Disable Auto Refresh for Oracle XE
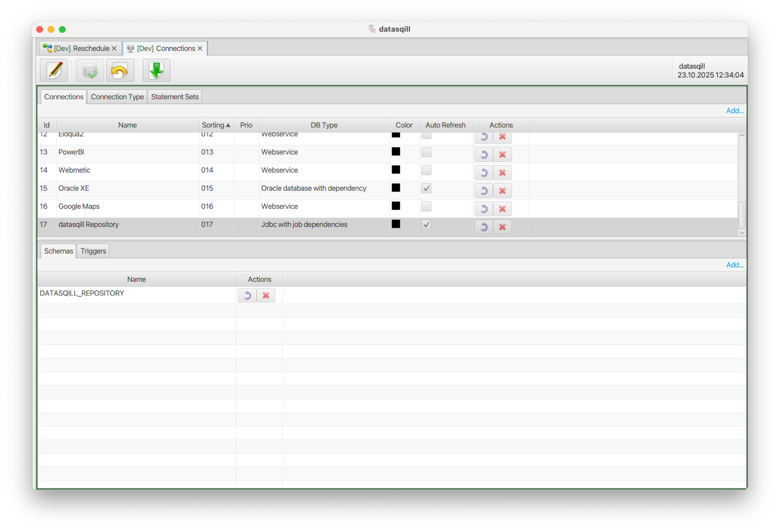Image resolution: width=780 pixels, height=532 pixels. [x=426, y=188]
